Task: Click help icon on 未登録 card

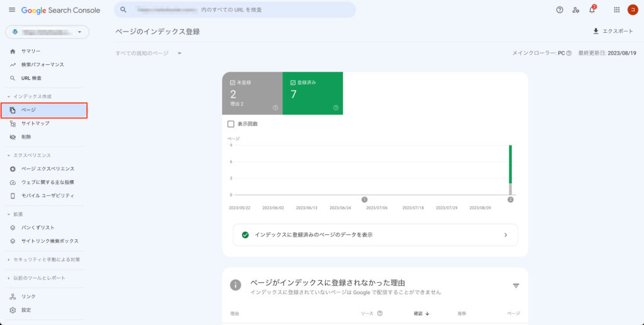Action: pos(275,108)
